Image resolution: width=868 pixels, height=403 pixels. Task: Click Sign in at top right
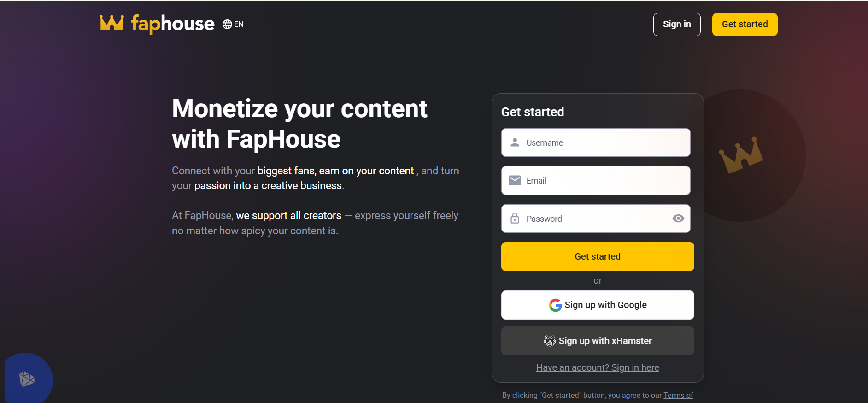(676, 24)
